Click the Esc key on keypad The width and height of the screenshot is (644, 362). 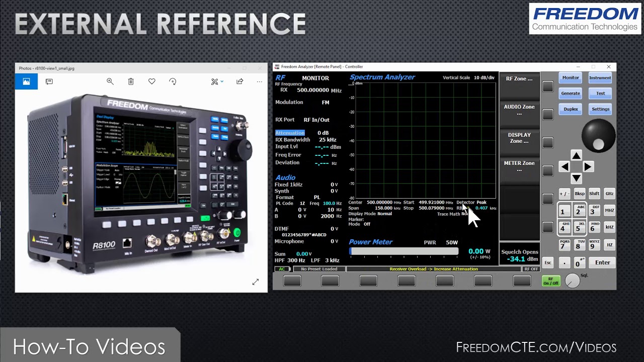[x=548, y=262]
